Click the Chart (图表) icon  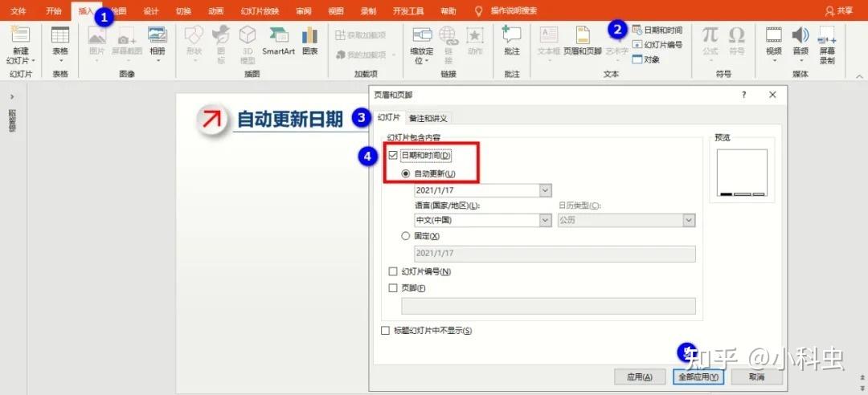coord(310,35)
